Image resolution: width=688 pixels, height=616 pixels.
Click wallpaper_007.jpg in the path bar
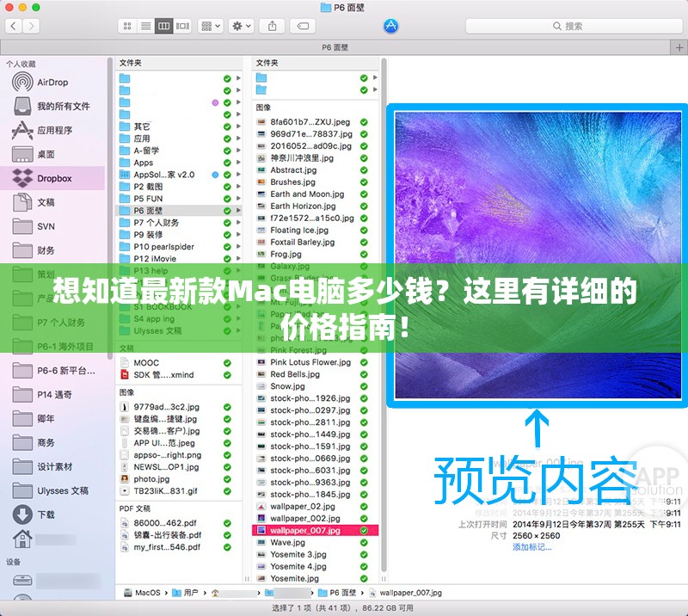tap(405, 593)
